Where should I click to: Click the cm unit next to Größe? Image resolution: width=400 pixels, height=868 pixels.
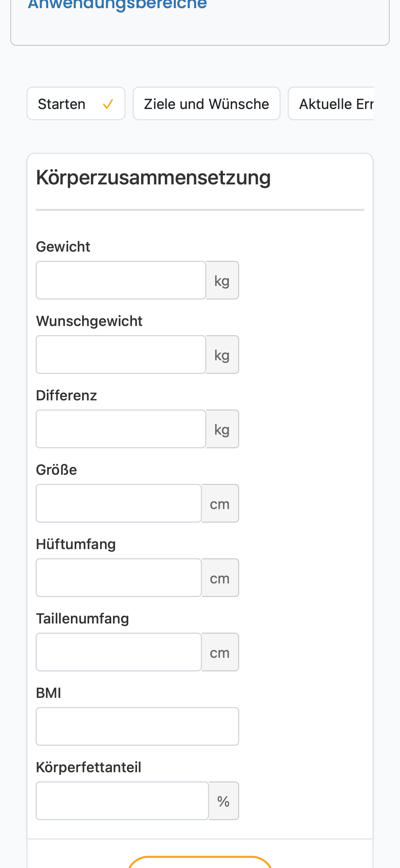pos(220,503)
